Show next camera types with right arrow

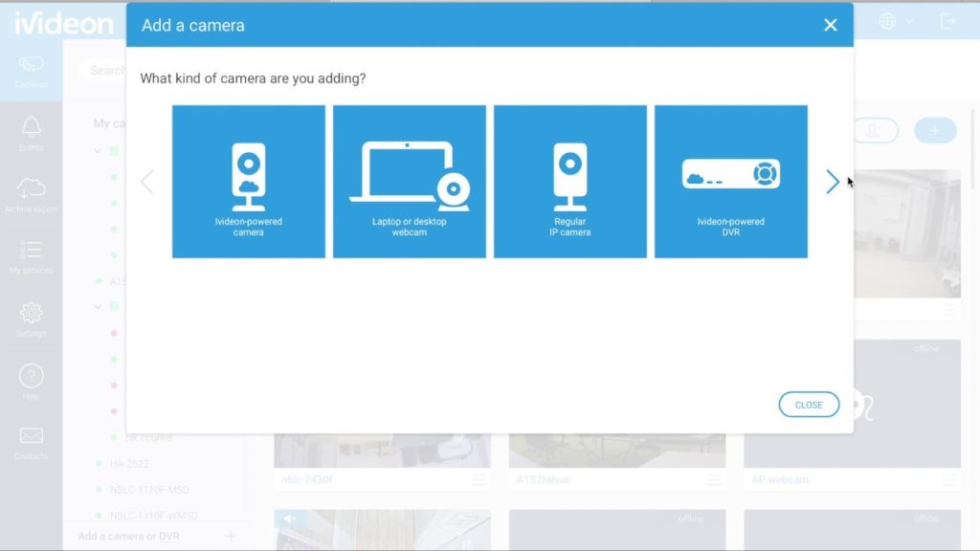point(832,182)
